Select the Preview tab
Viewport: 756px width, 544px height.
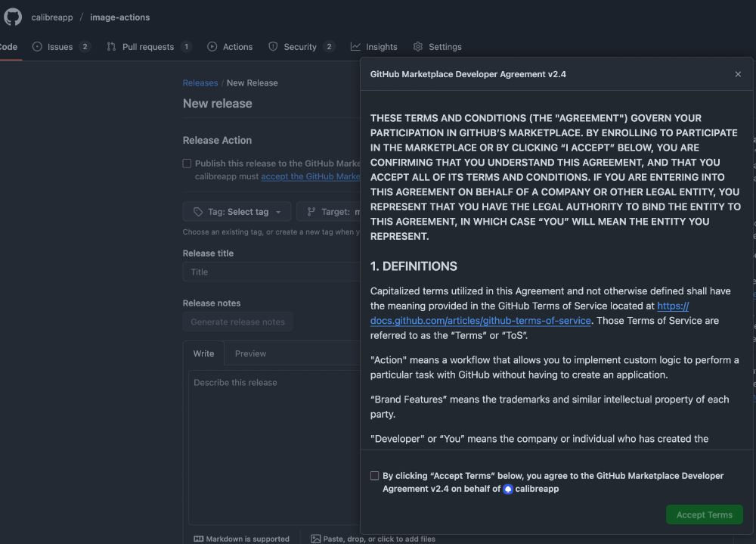pos(250,354)
